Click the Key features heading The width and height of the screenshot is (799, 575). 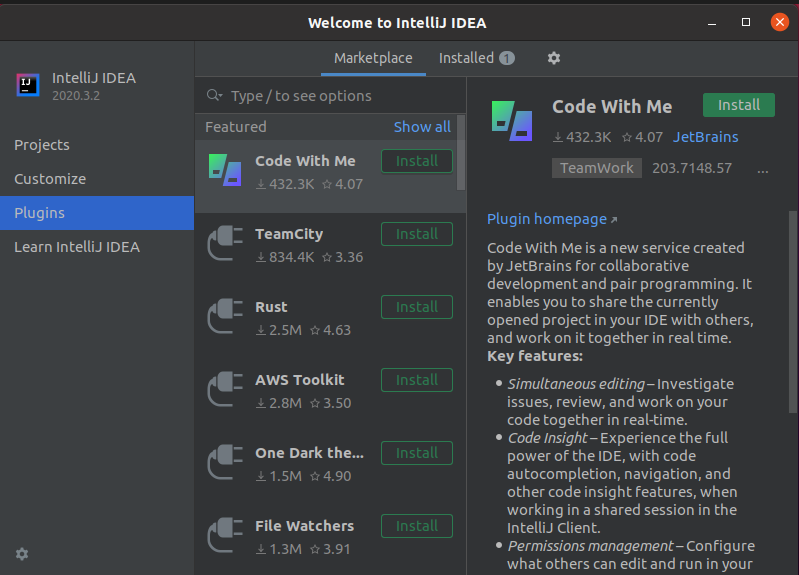tap(535, 356)
